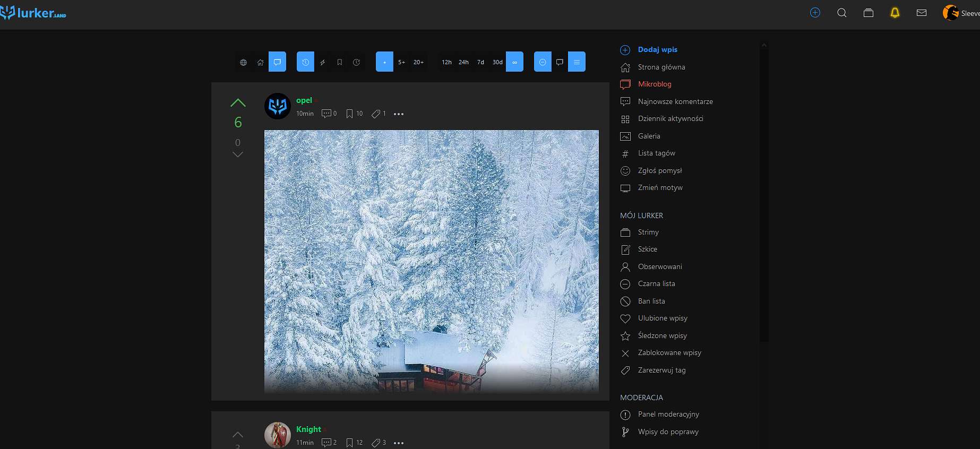Upvote Knight's entry

(238, 435)
